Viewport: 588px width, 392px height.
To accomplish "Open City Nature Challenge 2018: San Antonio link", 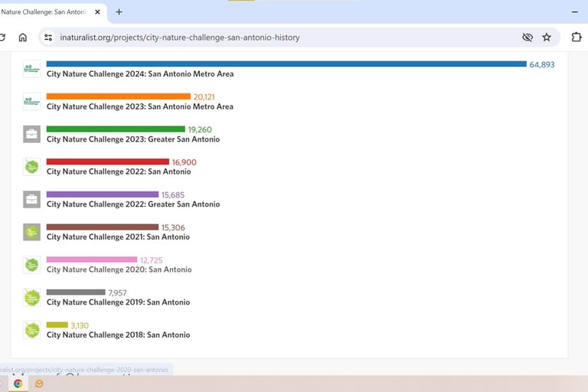I will click(118, 335).
